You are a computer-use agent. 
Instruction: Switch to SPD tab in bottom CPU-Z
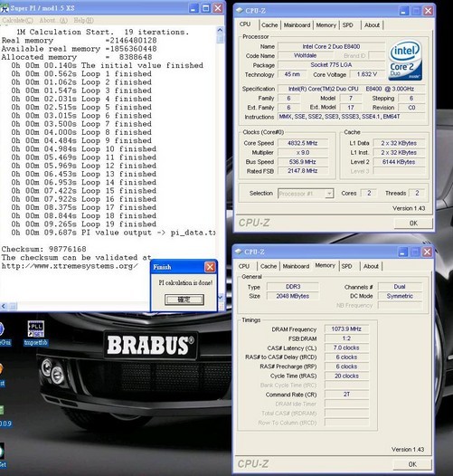(x=347, y=266)
